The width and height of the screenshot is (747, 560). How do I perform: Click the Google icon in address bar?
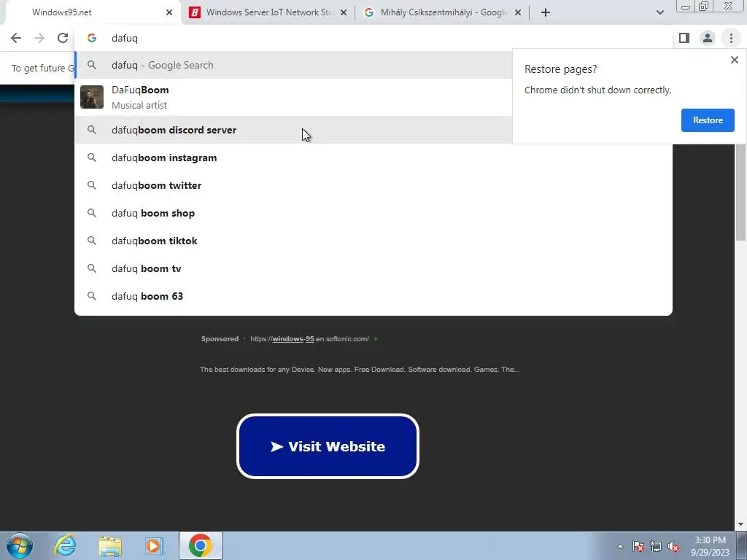(91, 38)
